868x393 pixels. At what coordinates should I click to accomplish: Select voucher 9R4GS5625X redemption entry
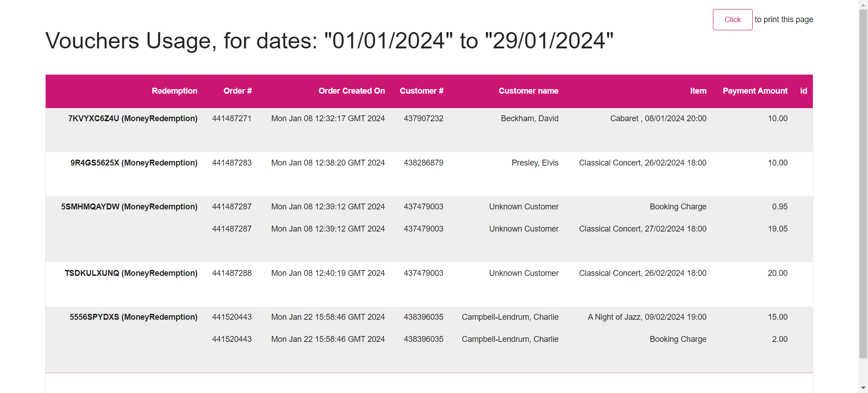134,163
